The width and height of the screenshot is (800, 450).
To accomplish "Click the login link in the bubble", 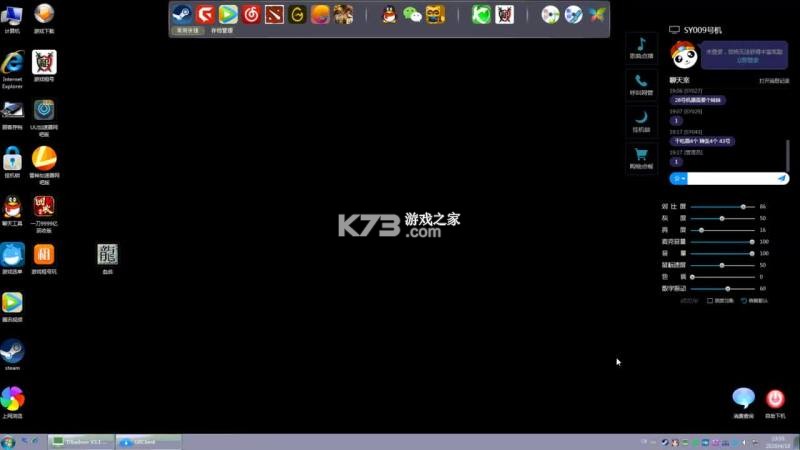I will (x=747, y=60).
